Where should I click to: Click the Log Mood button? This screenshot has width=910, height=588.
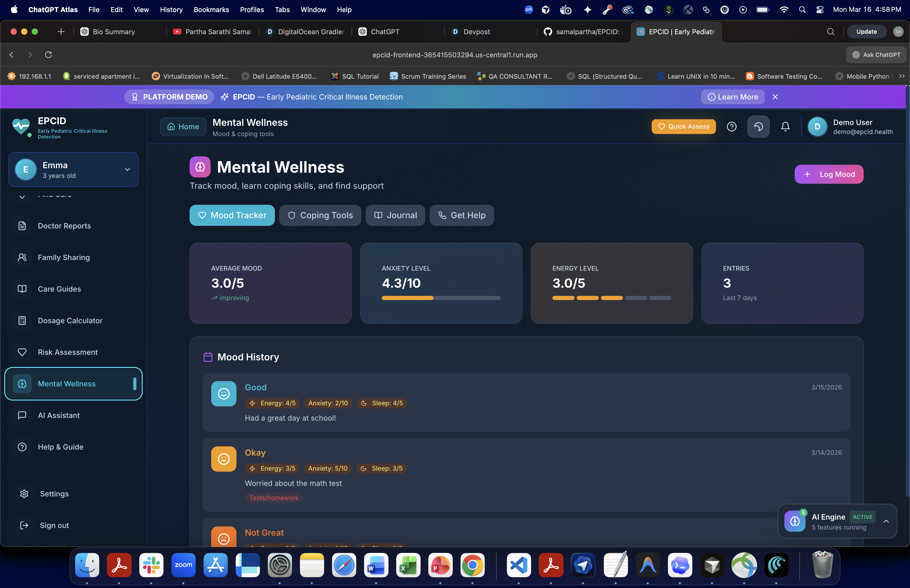(x=828, y=174)
